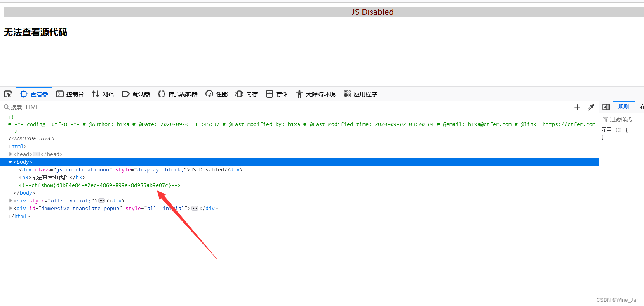The width and height of the screenshot is (644, 306).
Task: Switch to the 查看器 Inspector tab
Action: tap(34, 94)
